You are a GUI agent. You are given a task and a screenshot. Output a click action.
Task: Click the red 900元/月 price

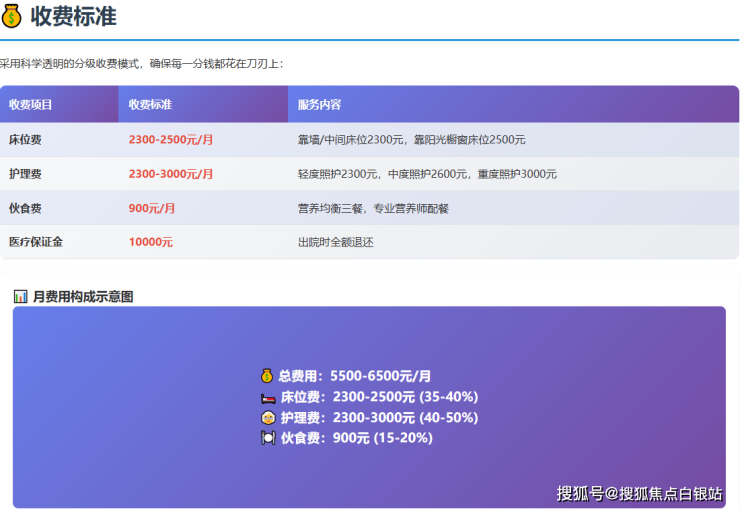pyautogui.click(x=152, y=208)
